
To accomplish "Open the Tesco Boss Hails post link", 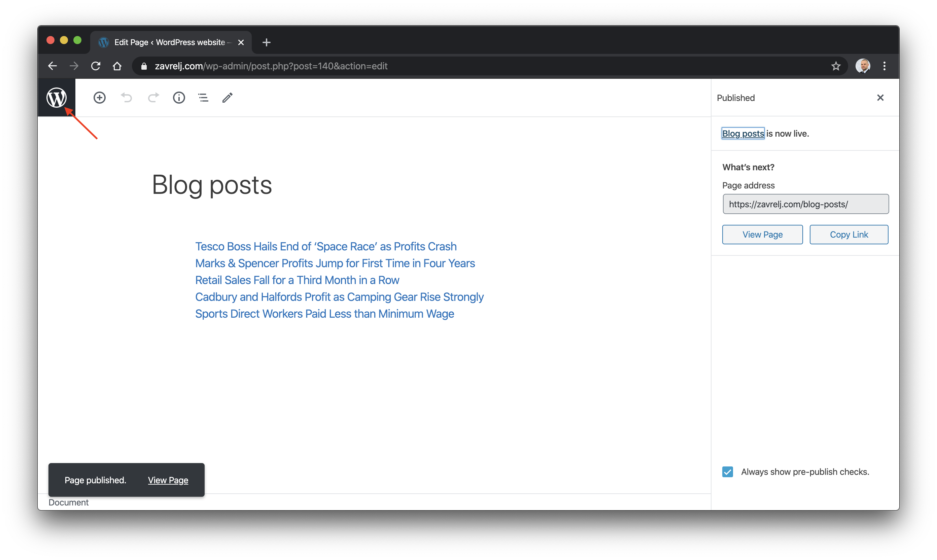I will (x=326, y=246).
